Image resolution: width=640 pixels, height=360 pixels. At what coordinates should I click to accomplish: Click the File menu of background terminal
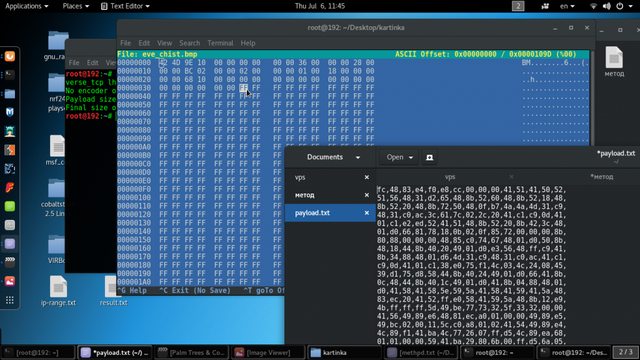74,62
